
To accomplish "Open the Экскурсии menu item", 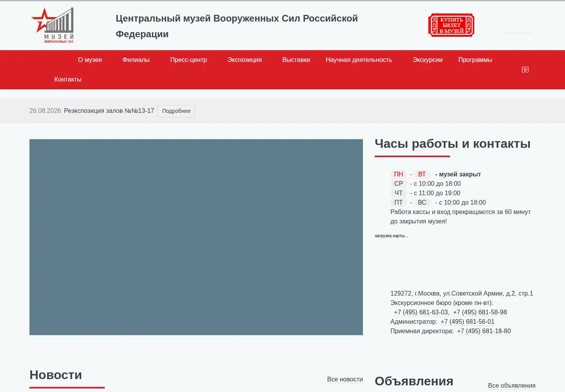I will tap(427, 60).
